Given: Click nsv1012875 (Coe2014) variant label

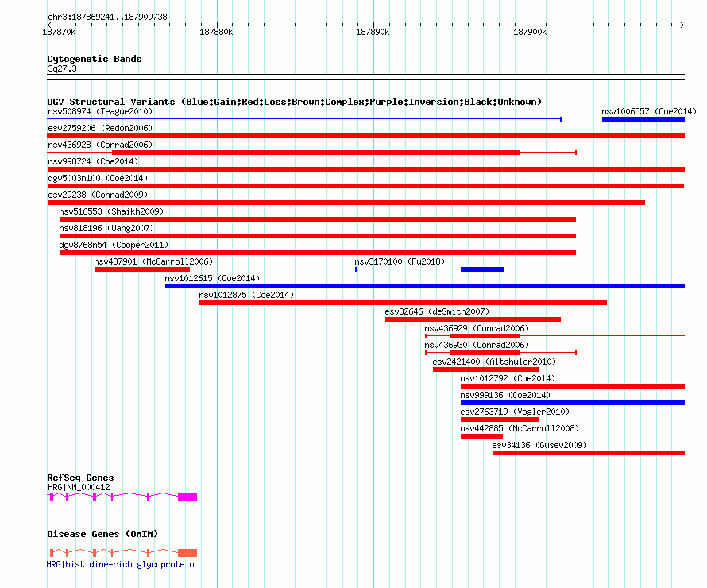Looking at the screenshot, I should pos(246,295).
